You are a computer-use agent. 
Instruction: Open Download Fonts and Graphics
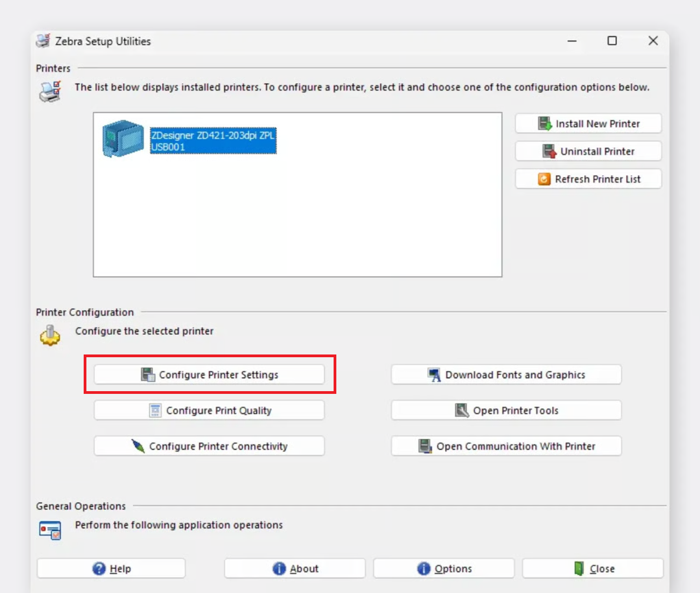point(506,375)
